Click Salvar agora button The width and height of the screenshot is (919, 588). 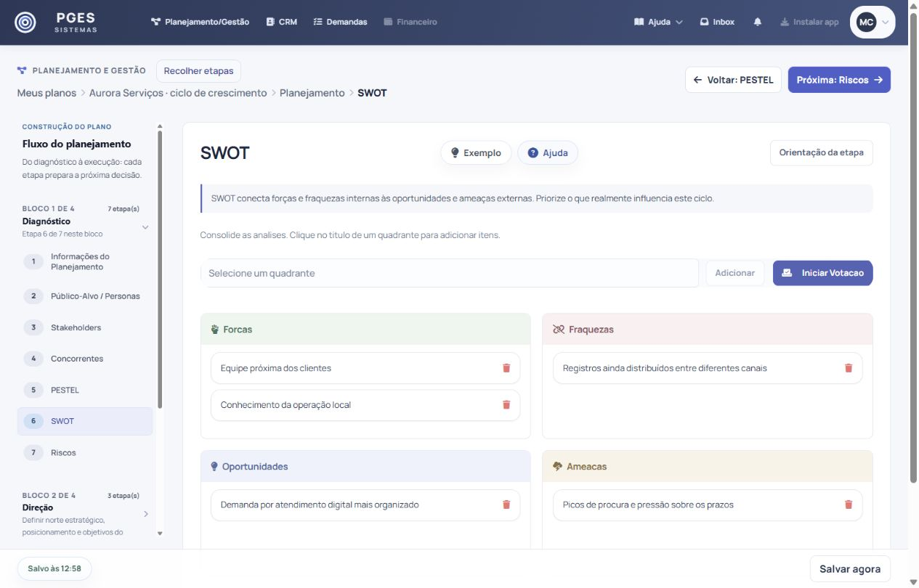pyautogui.click(x=850, y=569)
